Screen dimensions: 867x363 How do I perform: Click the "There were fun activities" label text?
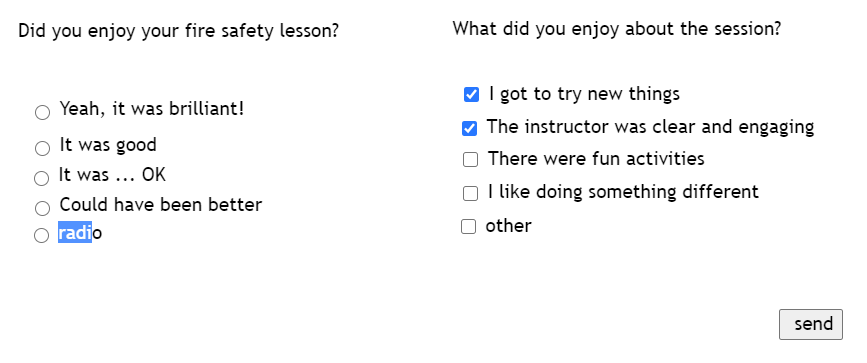tap(596, 159)
